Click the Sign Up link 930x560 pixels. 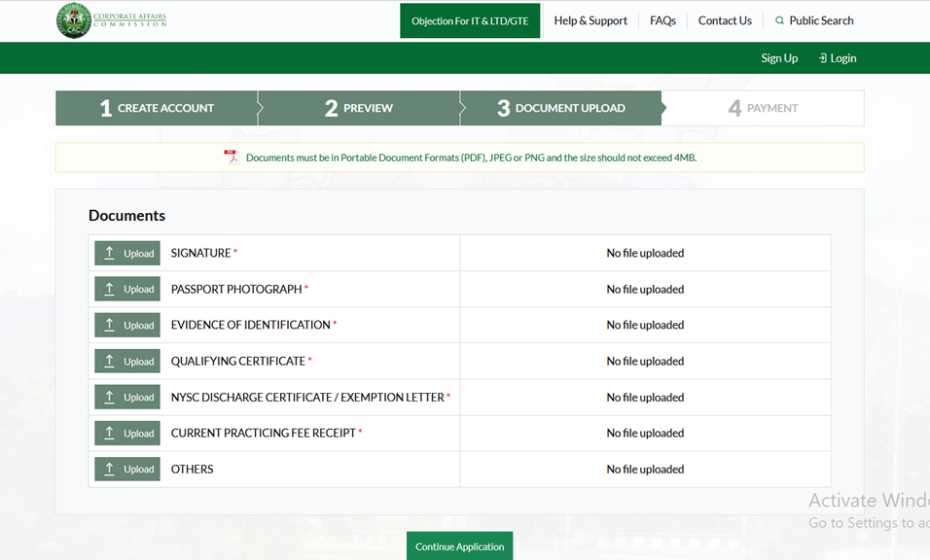coord(779,58)
